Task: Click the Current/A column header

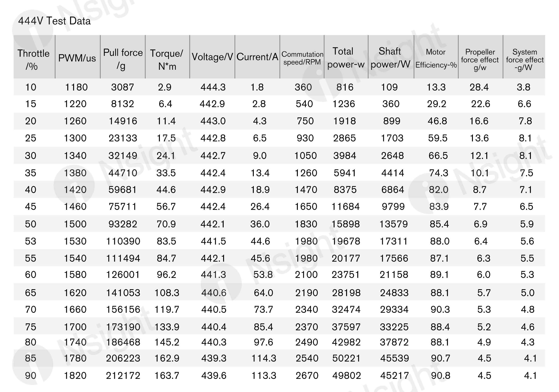Action: click(257, 57)
